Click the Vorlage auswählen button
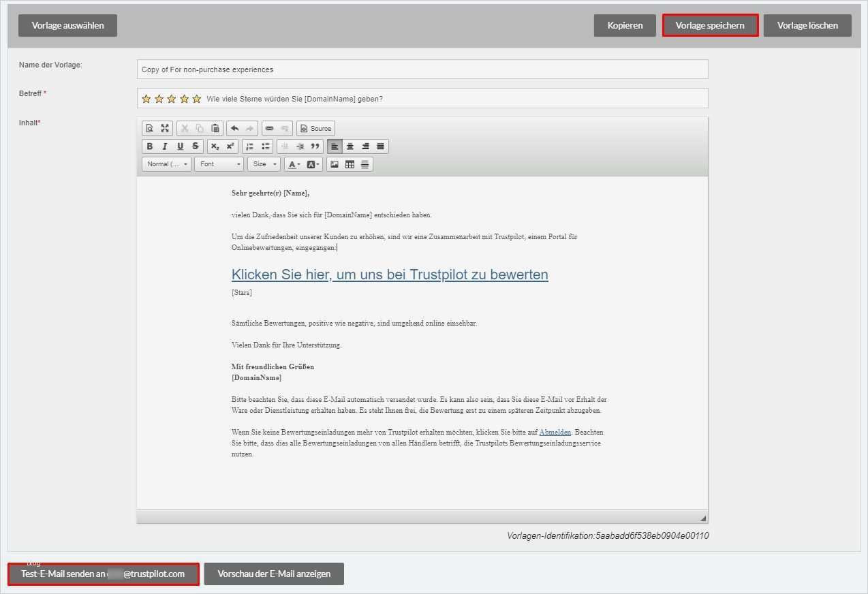The width and height of the screenshot is (868, 594). [67, 25]
